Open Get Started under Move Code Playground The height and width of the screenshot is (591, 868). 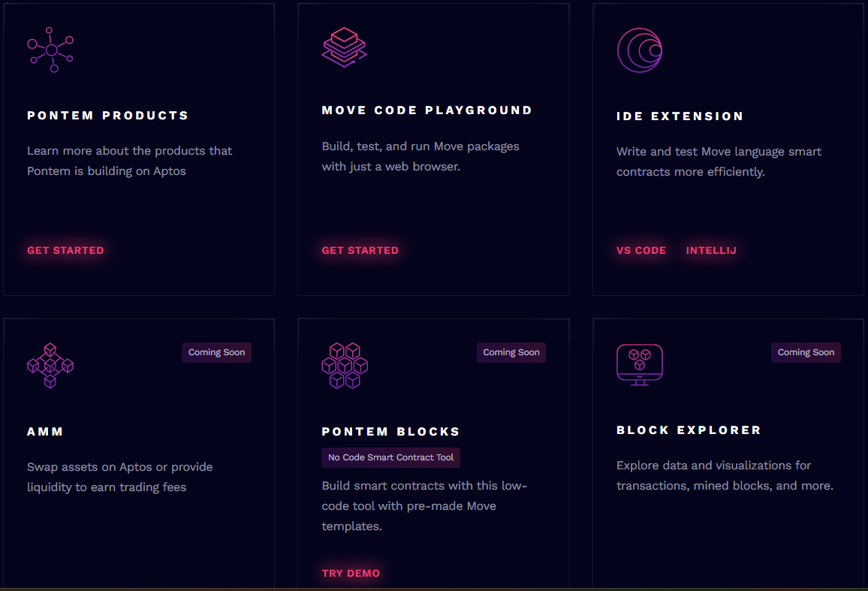click(360, 250)
